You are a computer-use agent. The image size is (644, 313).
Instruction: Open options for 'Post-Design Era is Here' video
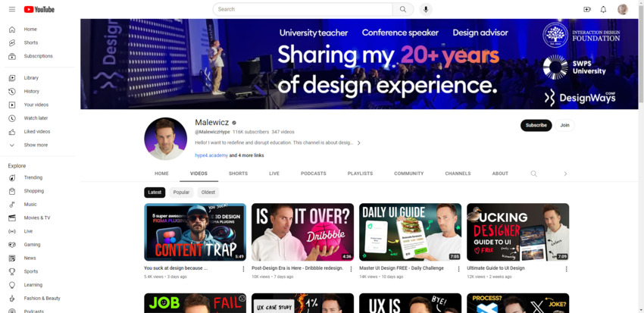(351, 269)
